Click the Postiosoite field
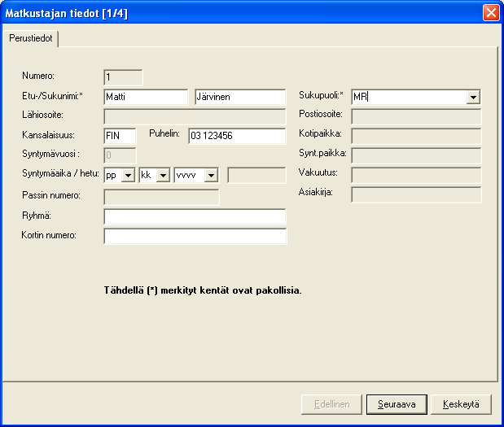 pyautogui.click(x=416, y=116)
